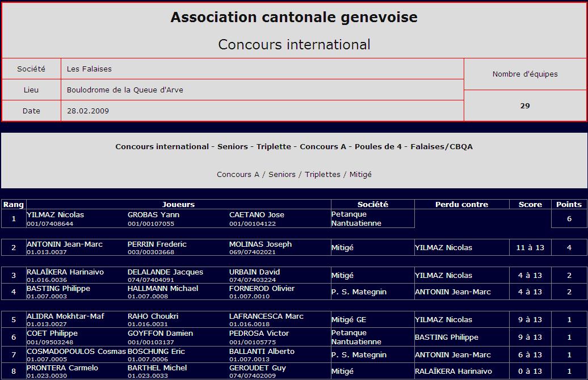Click the "Association cantonale genevoise" page title
This screenshot has width=588, height=380.
point(294,17)
